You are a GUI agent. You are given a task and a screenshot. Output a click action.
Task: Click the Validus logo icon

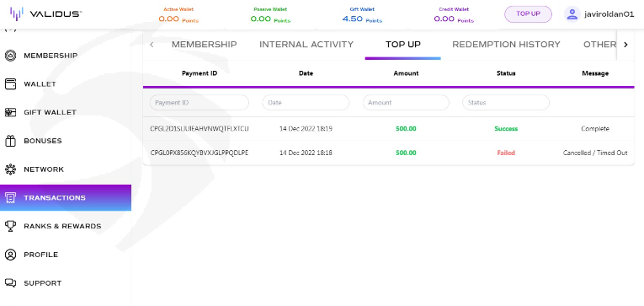pyautogui.click(x=17, y=14)
